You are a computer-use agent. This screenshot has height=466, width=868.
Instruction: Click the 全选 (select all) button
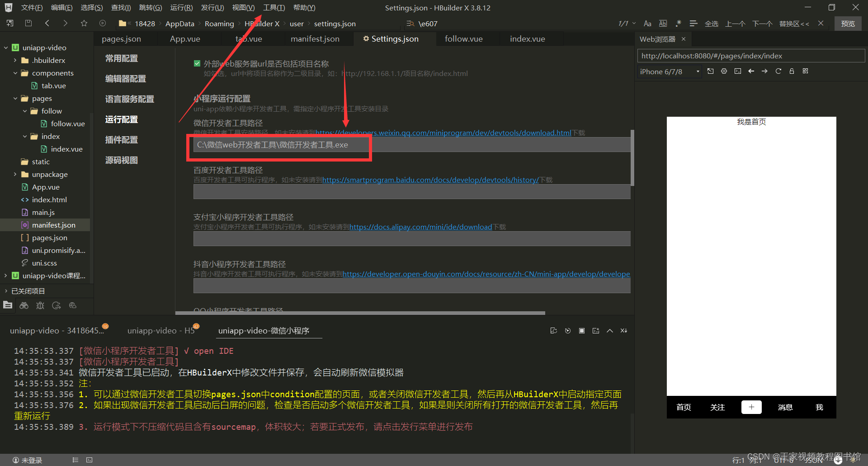click(x=712, y=24)
